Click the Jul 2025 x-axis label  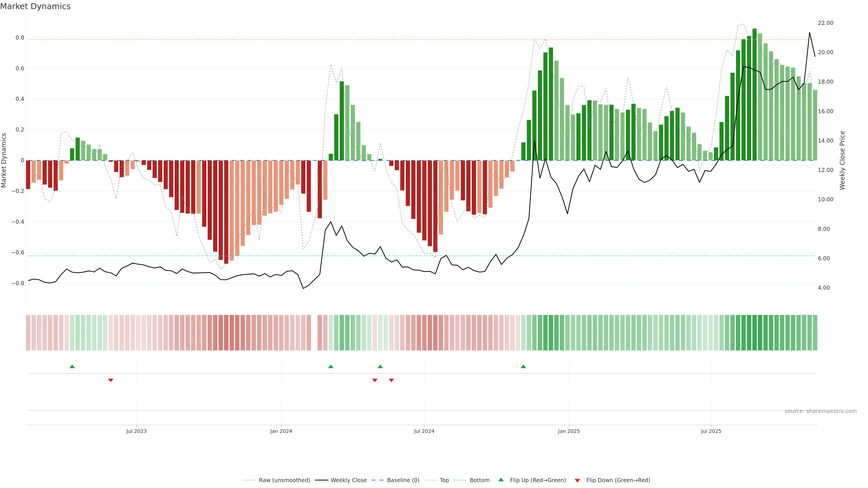click(711, 431)
